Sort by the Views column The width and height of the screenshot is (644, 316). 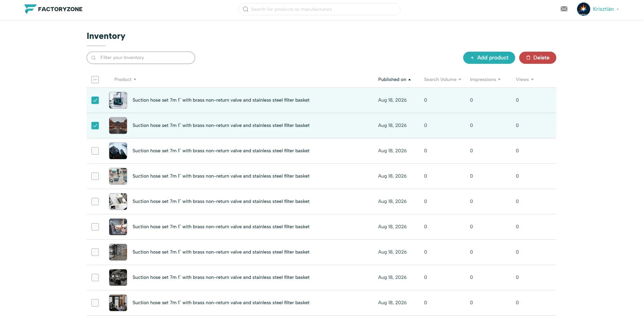point(525,80)
